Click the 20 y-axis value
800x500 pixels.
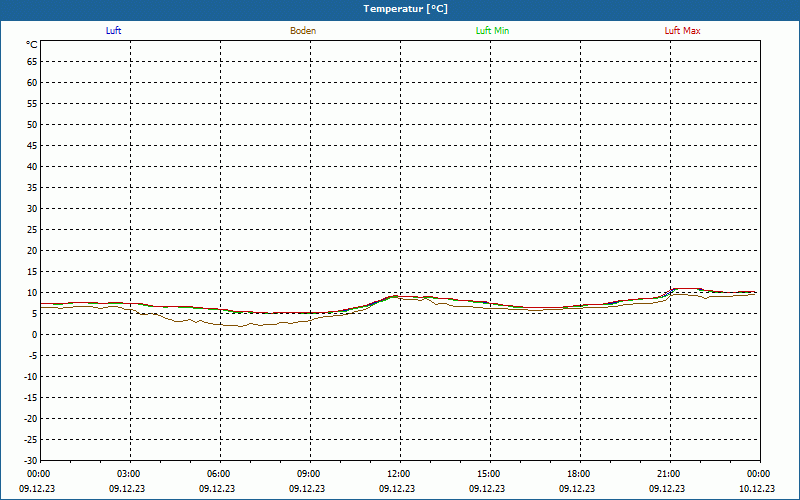point(32,251)
